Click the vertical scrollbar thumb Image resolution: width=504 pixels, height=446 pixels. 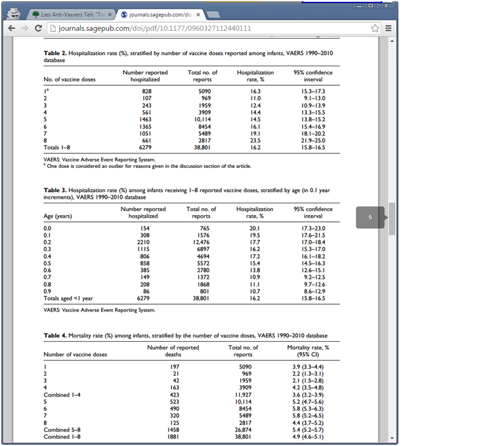point(392,218)
